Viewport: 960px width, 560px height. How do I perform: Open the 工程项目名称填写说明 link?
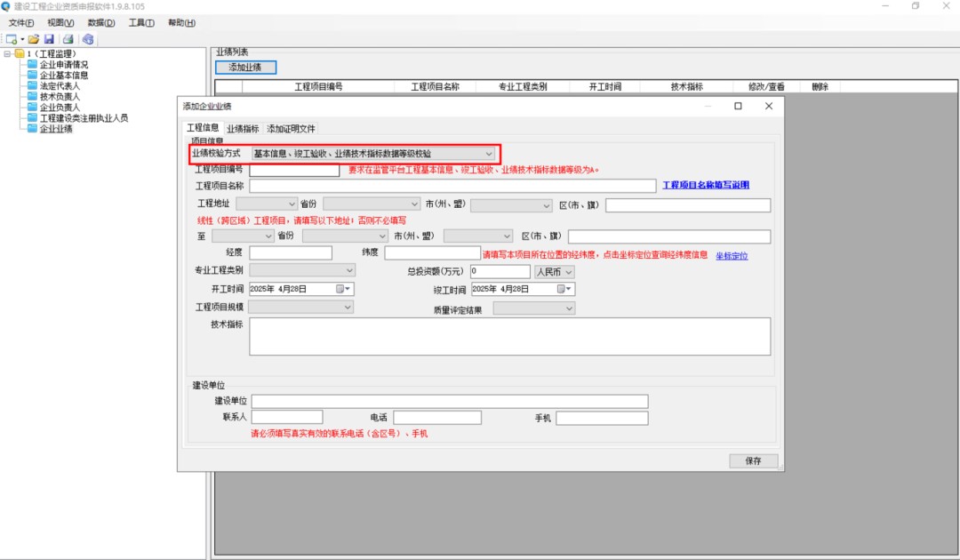706,185
